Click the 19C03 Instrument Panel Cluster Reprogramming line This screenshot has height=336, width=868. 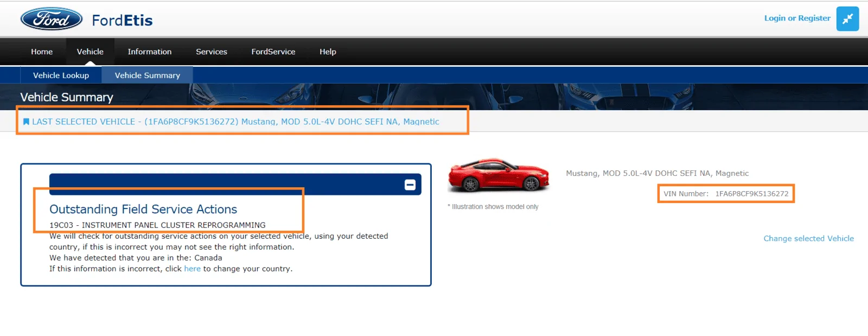(157, 225)
